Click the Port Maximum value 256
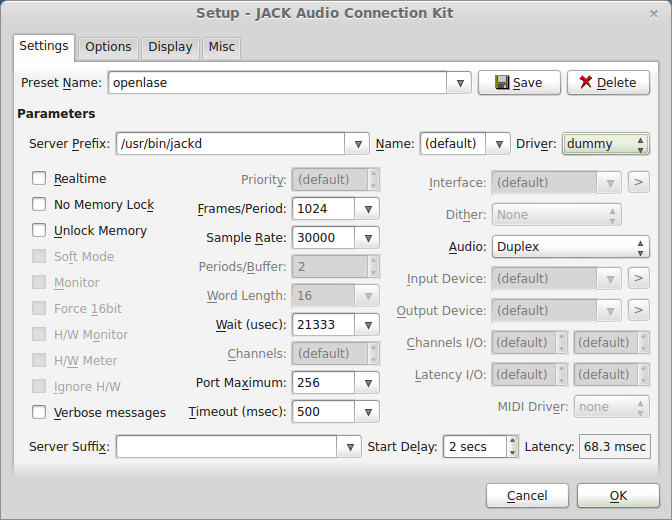This screenshot has height=520, width=672. 324,382
